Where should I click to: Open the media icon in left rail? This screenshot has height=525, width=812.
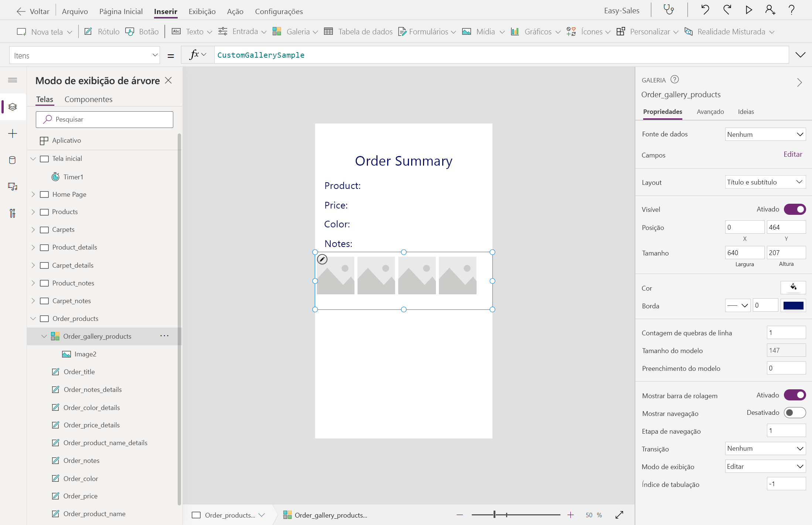point(13,187)
